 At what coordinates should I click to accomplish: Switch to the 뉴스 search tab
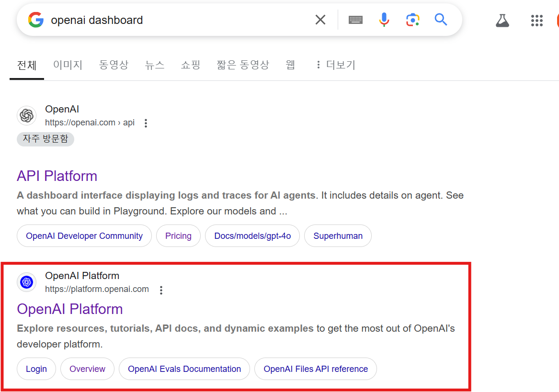click(x=154, y=65)
